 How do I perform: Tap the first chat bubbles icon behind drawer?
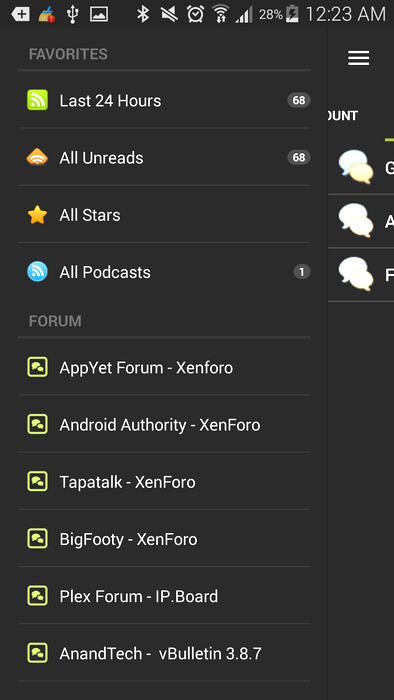[356, 167]
